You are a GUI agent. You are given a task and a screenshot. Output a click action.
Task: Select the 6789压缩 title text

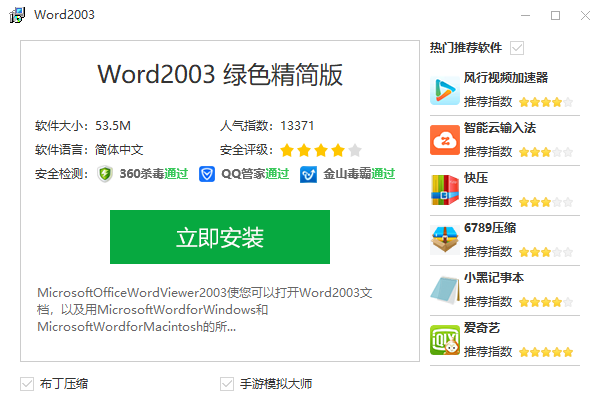tap(490, 228)
